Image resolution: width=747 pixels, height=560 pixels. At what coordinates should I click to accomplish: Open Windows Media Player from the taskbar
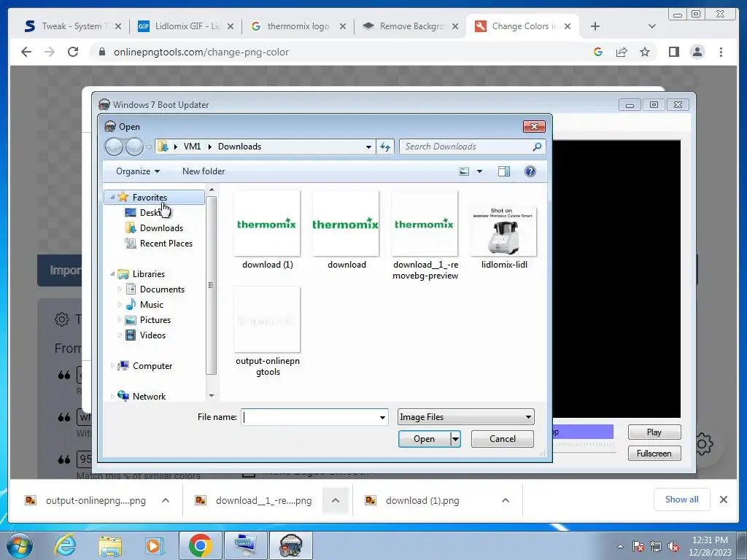[155, 545]
